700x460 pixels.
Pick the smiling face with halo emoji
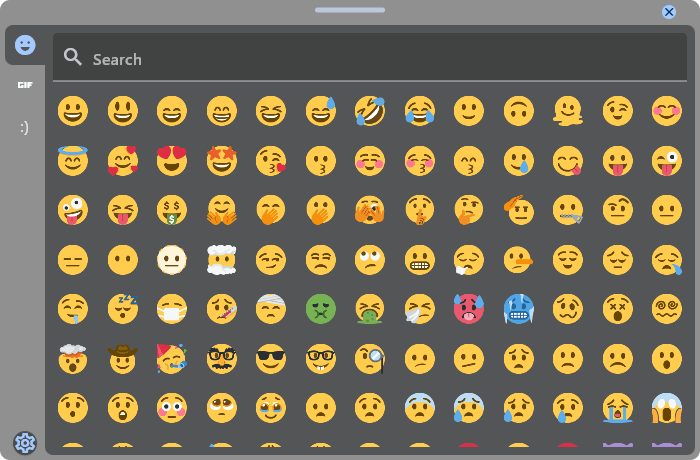[73, 160]
